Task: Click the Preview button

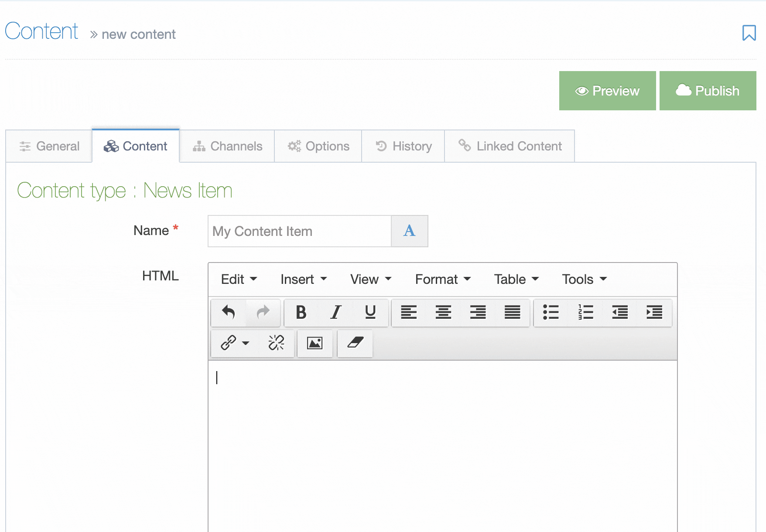Action: tap(607, 91)
